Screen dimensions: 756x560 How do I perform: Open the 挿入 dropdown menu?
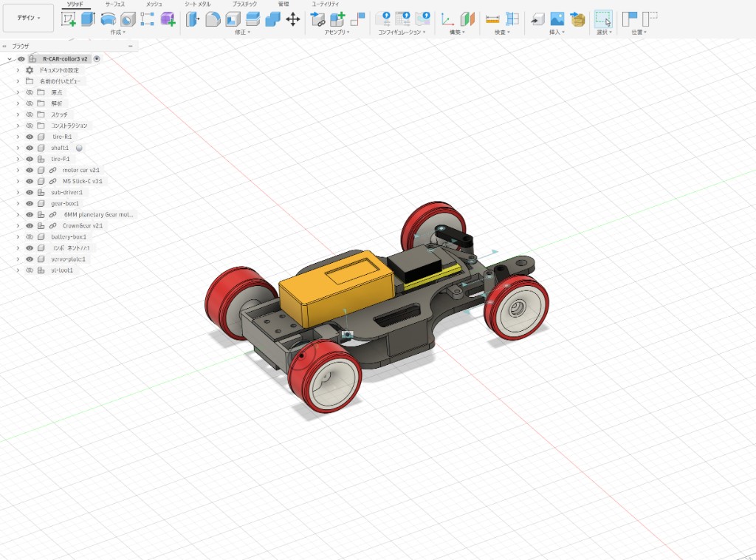557,33
